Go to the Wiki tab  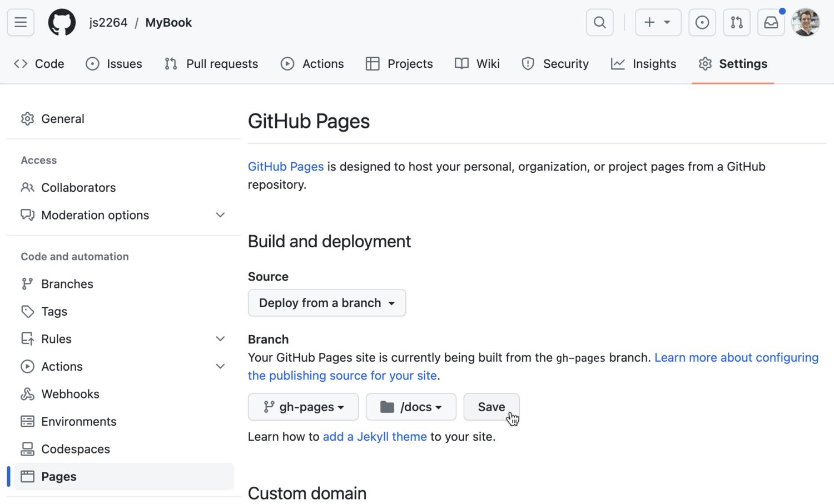[x=477, y=64]
